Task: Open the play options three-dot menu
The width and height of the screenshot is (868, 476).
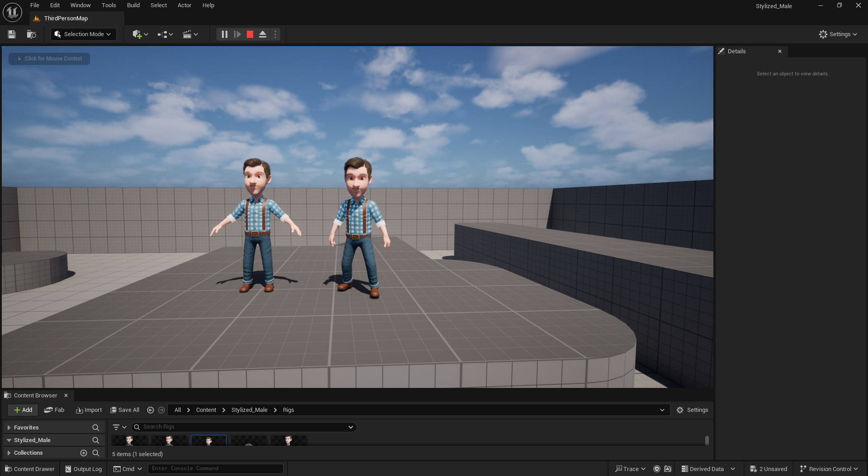Action: click(275, 34)
